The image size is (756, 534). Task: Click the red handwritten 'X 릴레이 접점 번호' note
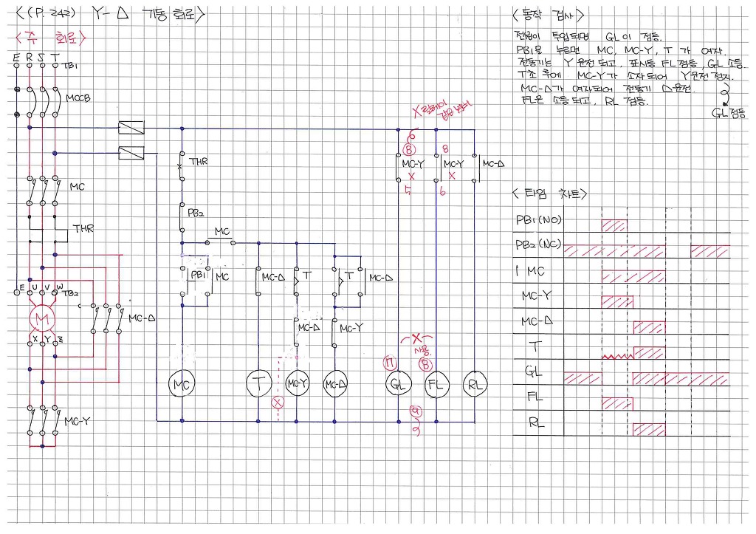[x=443, y=110]
